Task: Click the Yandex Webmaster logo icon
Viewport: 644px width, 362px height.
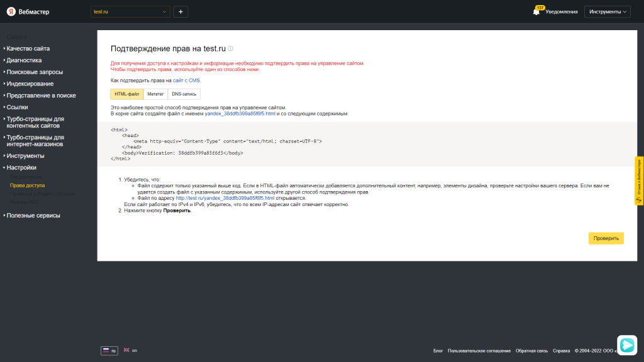Action: (x=11, y=11)
